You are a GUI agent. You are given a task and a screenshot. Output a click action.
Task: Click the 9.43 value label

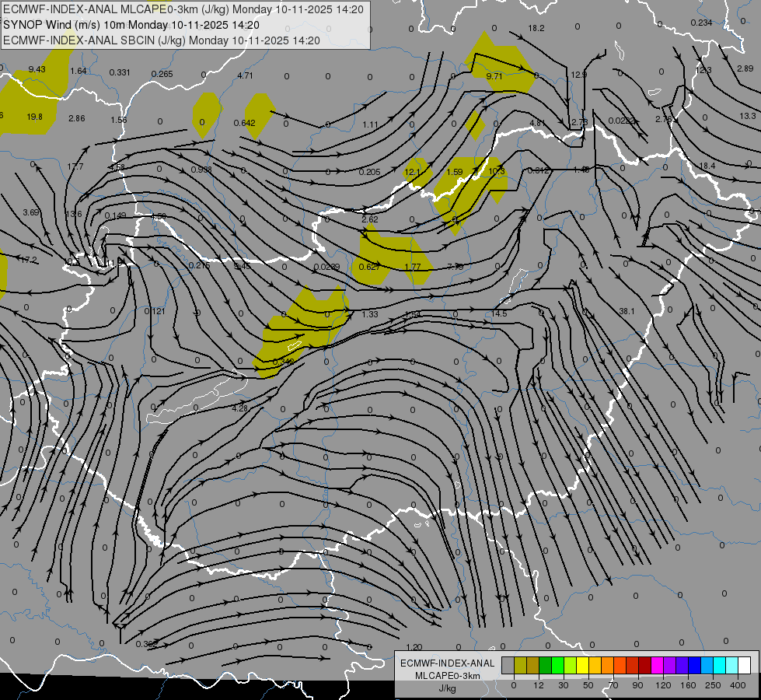pos(37,69)
